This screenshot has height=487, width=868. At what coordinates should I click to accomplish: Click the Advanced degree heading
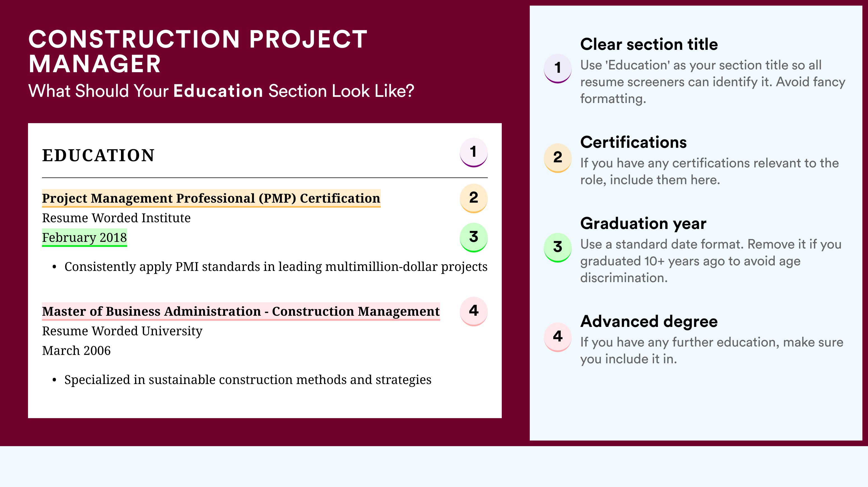click(649, 322)
